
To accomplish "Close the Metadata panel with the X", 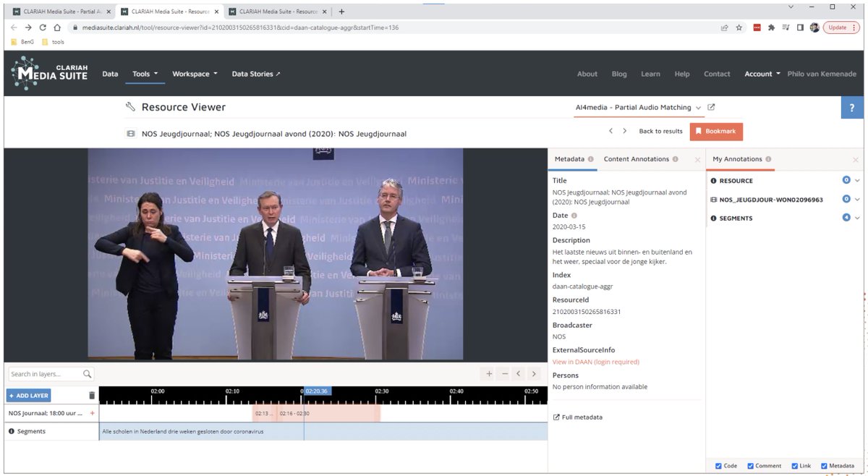I will pyautogui.click(x=697, y=160).
